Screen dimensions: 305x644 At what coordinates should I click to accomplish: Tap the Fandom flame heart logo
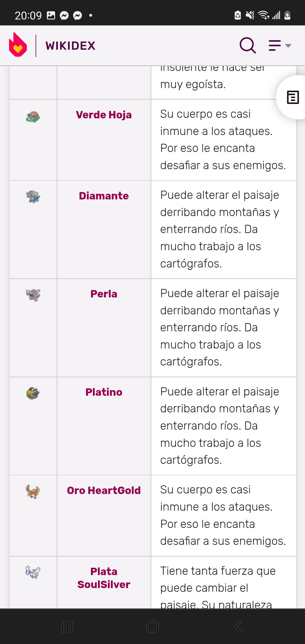(x=18, y=45)
